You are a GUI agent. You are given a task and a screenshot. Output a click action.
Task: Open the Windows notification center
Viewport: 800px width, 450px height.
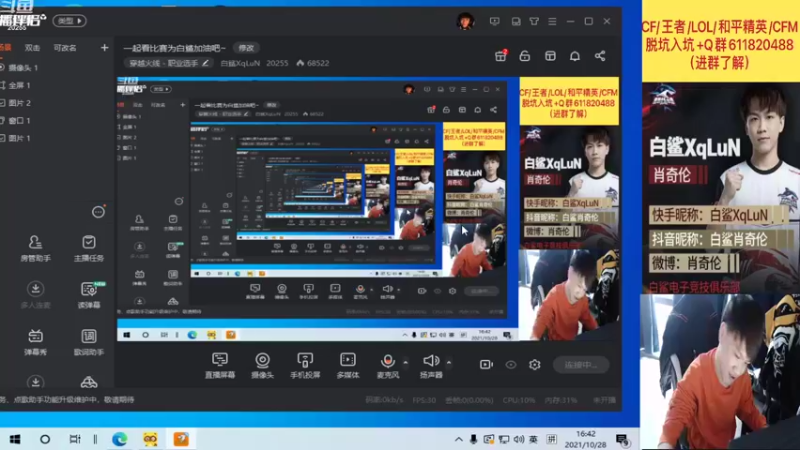coord(622,439)
